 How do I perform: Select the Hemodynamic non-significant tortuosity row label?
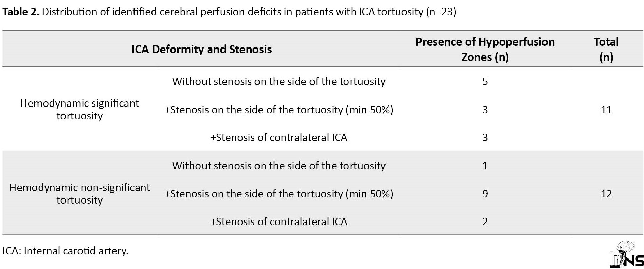click(79, 193)
